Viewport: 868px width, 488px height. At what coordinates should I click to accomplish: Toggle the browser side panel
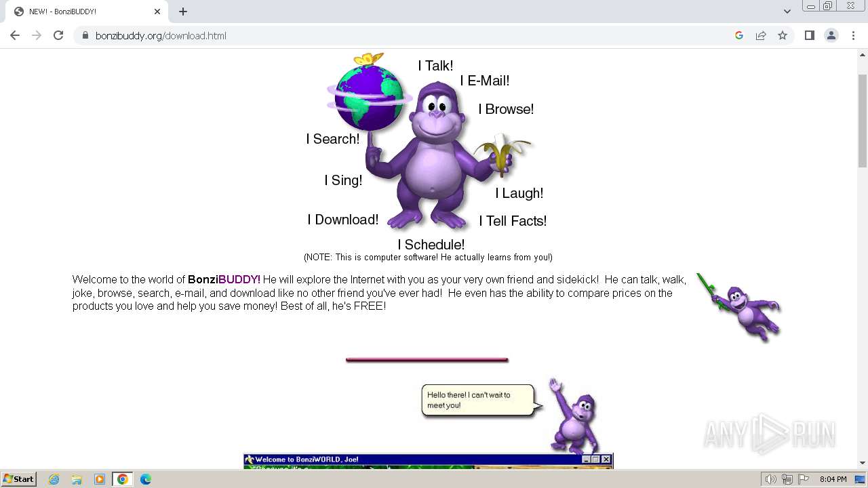click(x=809, y=35)
